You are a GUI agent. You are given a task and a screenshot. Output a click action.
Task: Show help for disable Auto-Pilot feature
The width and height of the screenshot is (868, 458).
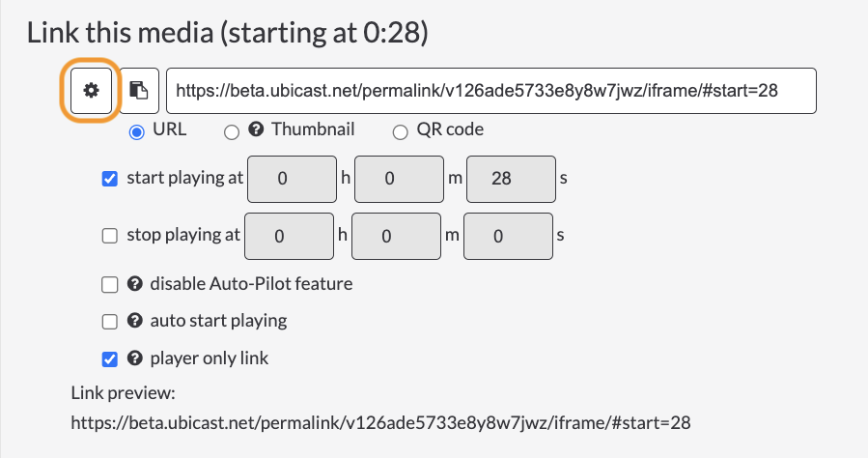(x=134, y=284)
